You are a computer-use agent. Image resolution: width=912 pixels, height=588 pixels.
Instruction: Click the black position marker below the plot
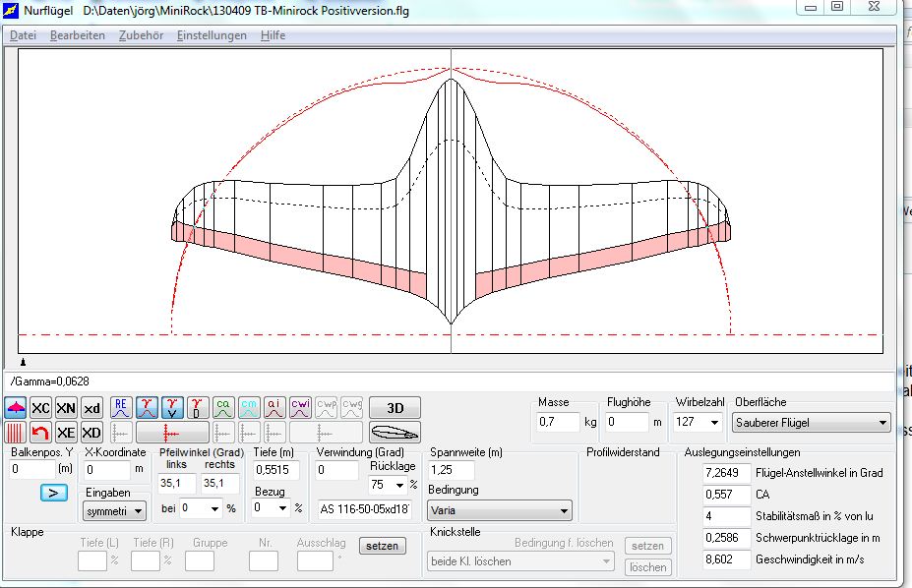tap(24, 364)
